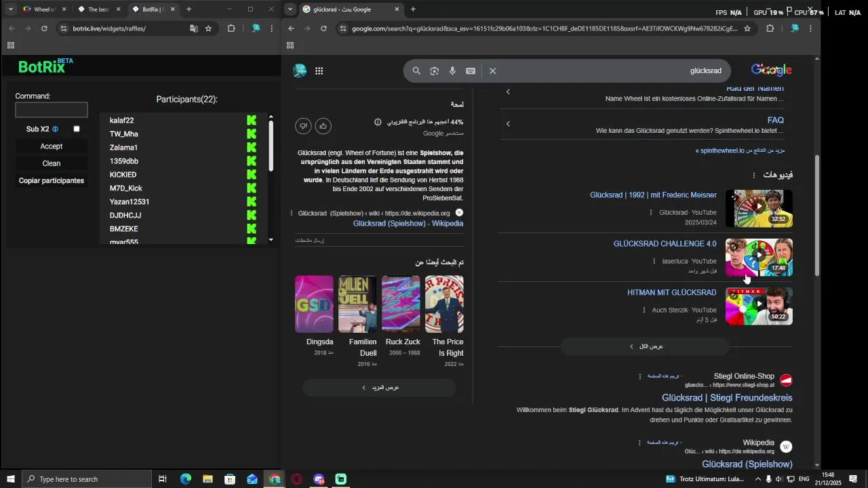
Task: Show hidden system tray icons
Action: coord(758,479)
